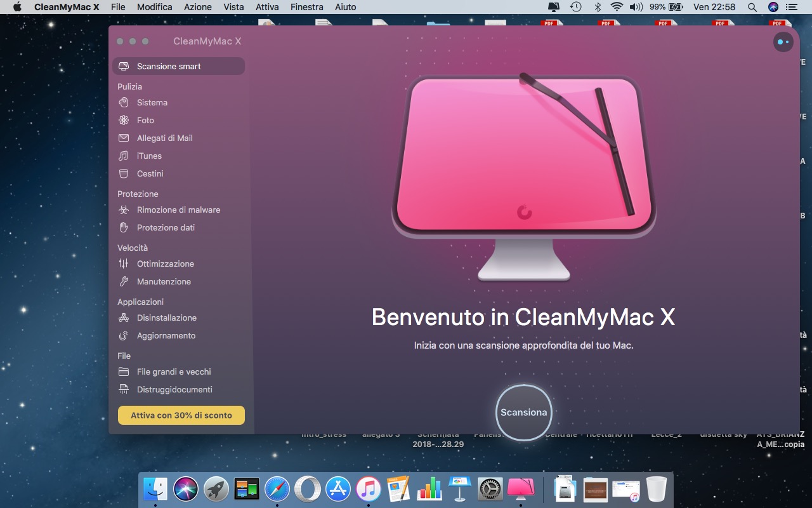Click the assistant dots icon in window corner
This screenshot has height=508, width=812.
783,42
